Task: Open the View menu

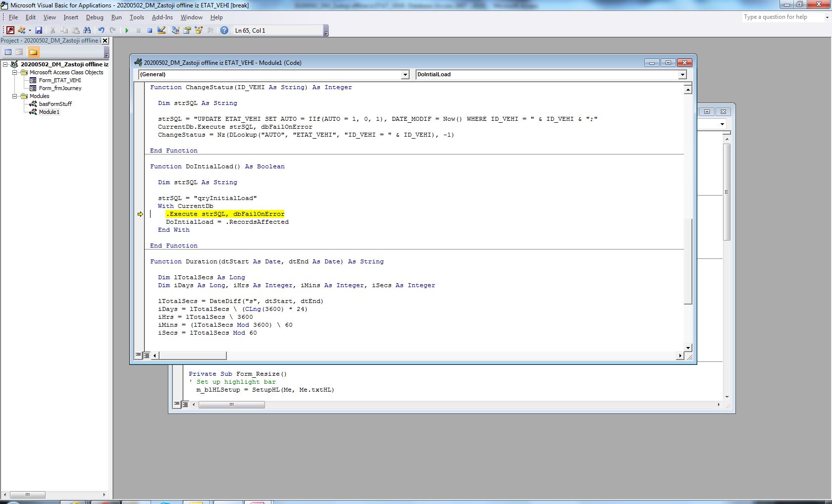Action: (x=50, y=17)
